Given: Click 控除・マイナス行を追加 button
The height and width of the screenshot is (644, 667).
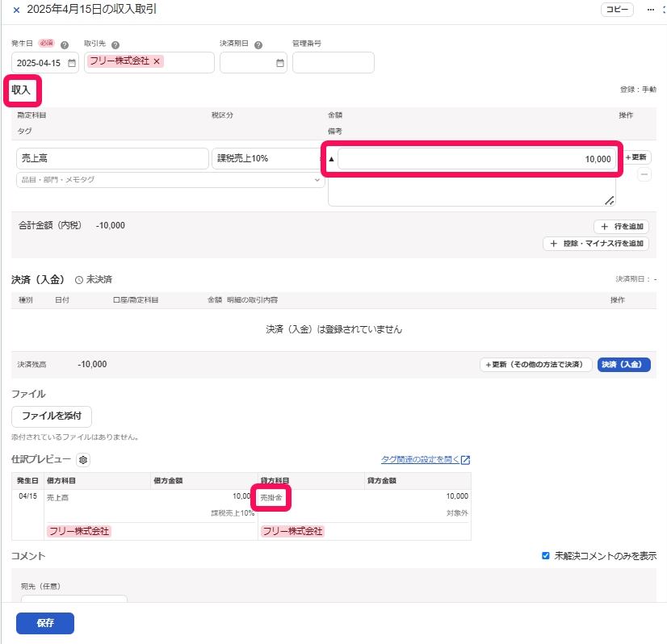Looking at the screenshot, I should 596,244.
